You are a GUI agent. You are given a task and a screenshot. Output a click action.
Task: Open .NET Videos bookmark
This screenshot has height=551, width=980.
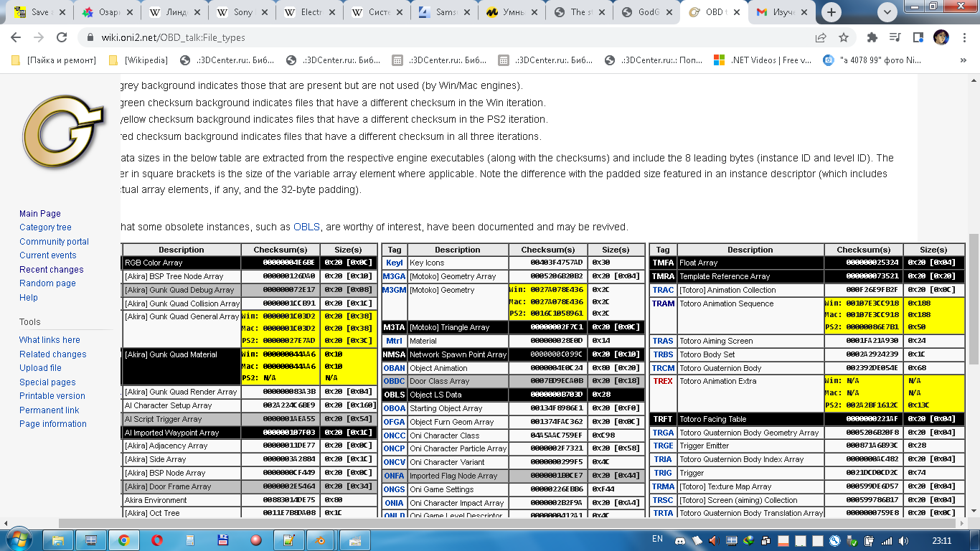click(x=763, y=60)
